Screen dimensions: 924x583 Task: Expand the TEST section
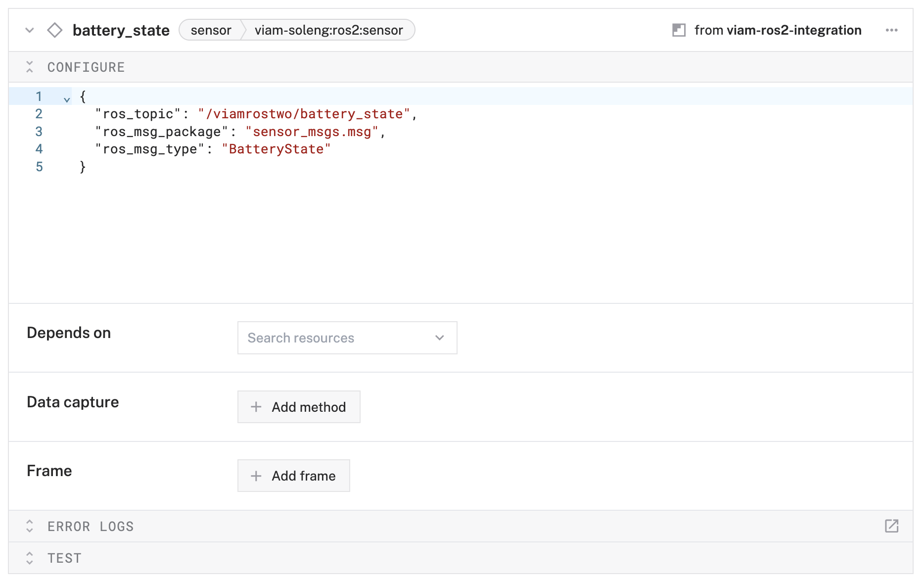[30, 558]
